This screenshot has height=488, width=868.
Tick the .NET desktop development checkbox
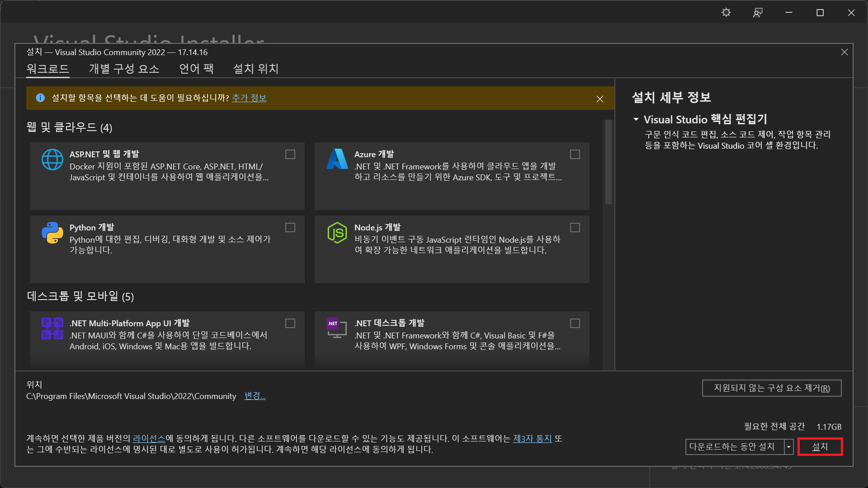click(x=575, y=324)
